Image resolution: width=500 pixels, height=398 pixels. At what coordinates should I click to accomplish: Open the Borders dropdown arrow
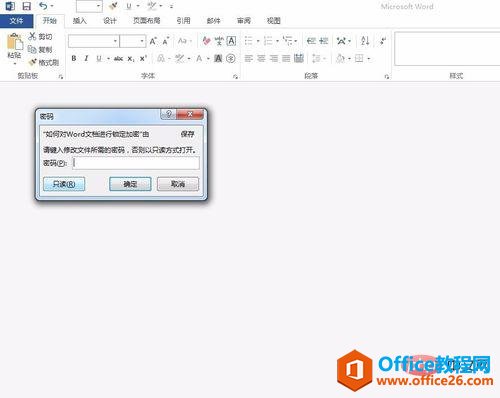click(x=369, y=59)
